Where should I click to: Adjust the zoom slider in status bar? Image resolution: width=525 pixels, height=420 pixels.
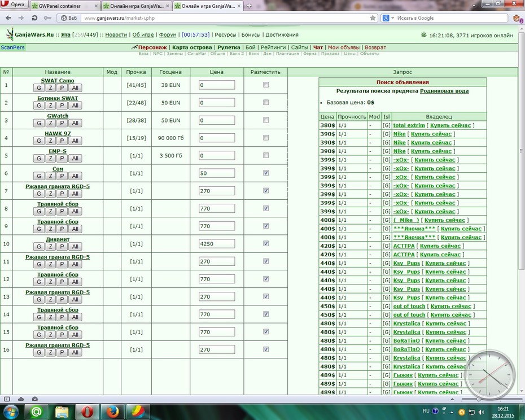tap(479, 399)
